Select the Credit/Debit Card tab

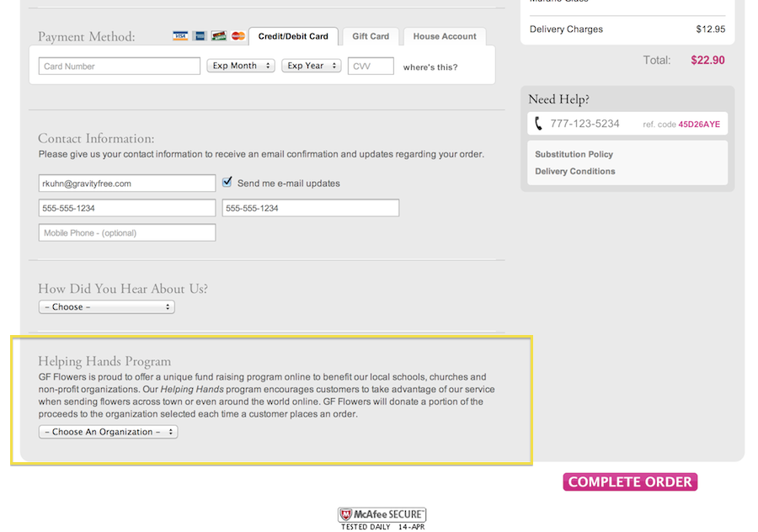click(293, 36)
